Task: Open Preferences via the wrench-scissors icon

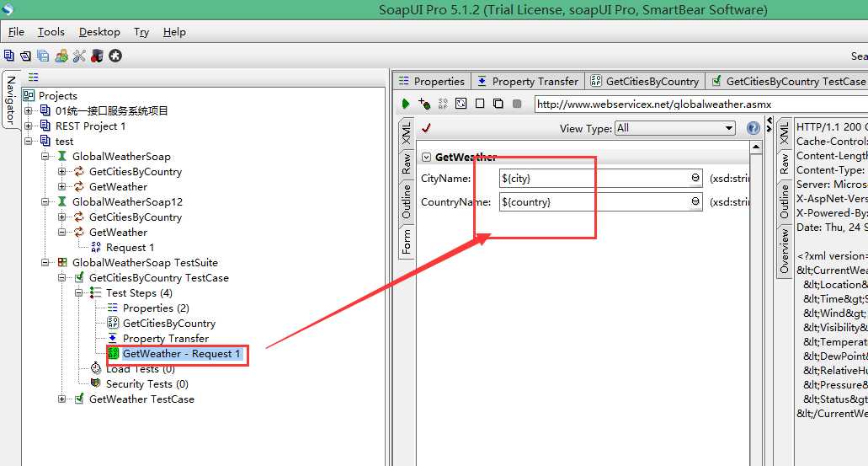Action: click(x=79, y=56)
